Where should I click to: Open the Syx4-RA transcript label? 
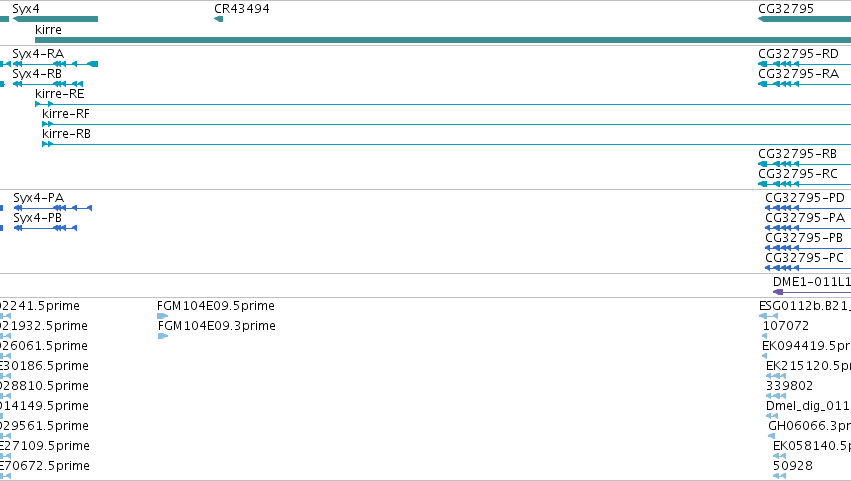[38, 54]
